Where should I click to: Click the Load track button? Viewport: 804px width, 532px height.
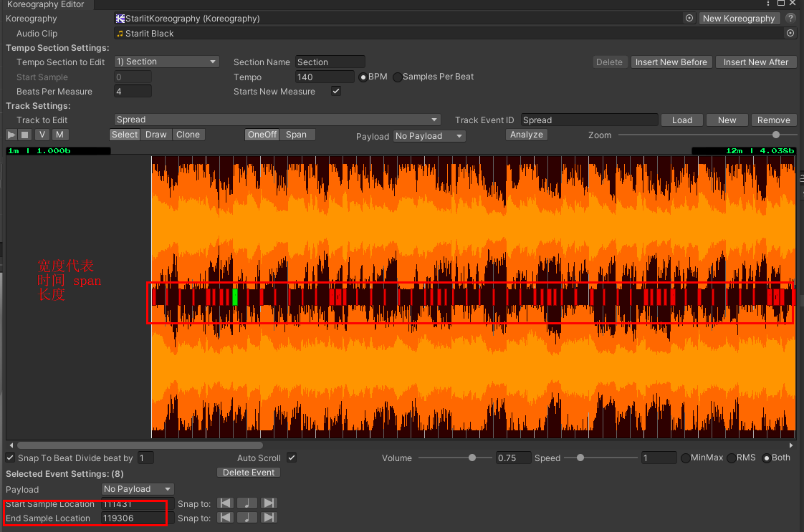[682, 120]
